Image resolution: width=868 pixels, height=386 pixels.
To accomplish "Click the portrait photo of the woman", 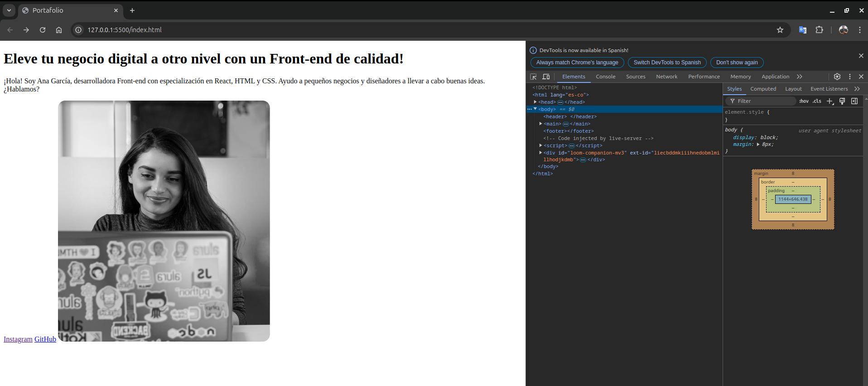I will 164,221.
